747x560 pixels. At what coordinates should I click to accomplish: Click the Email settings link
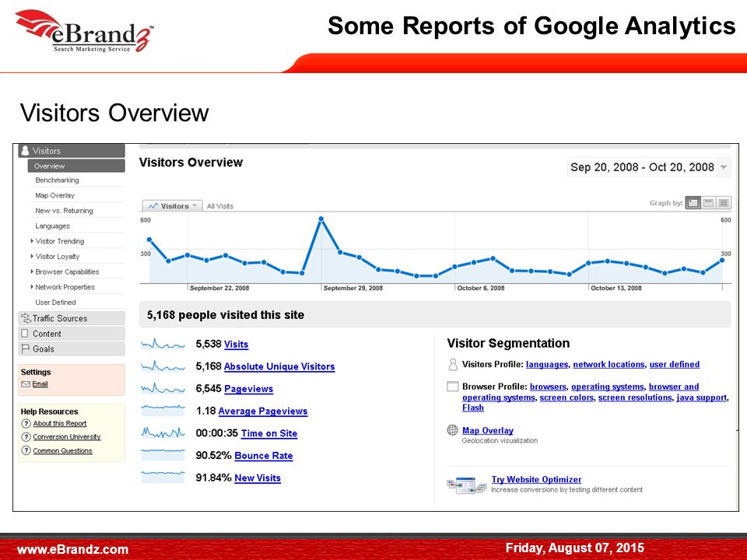(x=40, y=383)
